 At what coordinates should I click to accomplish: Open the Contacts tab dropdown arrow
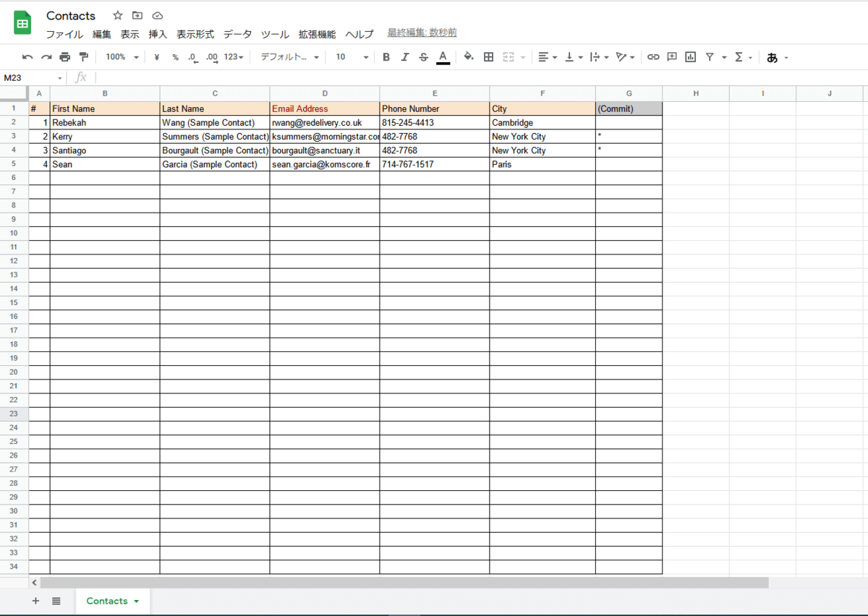coord(136,602)
